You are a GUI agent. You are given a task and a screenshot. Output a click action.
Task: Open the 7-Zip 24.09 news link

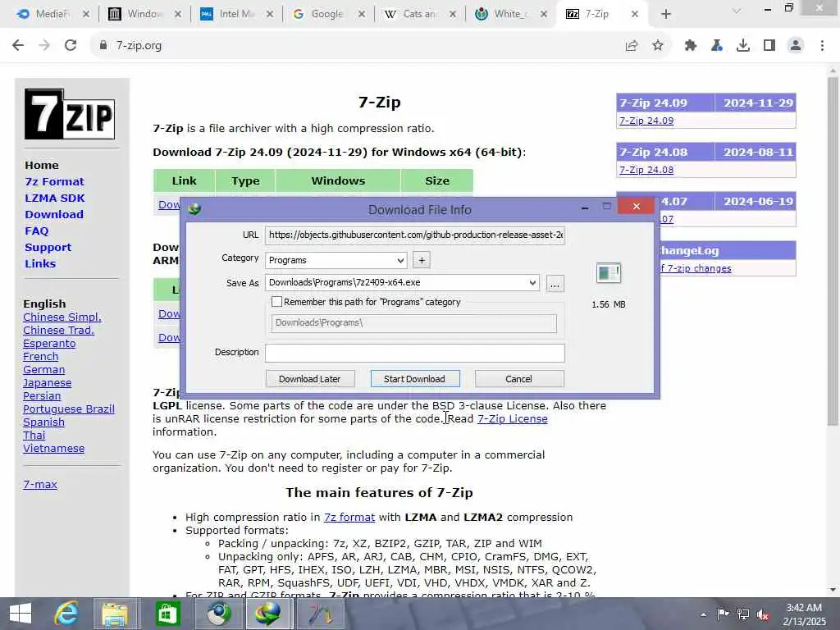[646, 121]
